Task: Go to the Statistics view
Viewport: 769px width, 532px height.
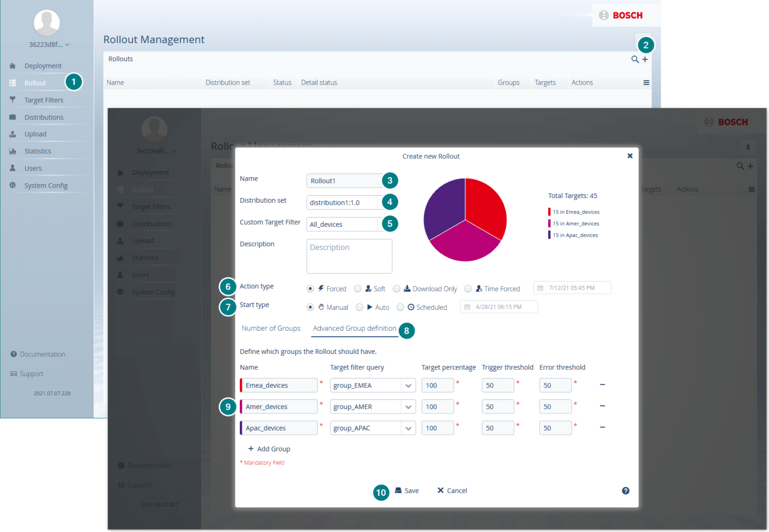Action: (x=38, y=151)
